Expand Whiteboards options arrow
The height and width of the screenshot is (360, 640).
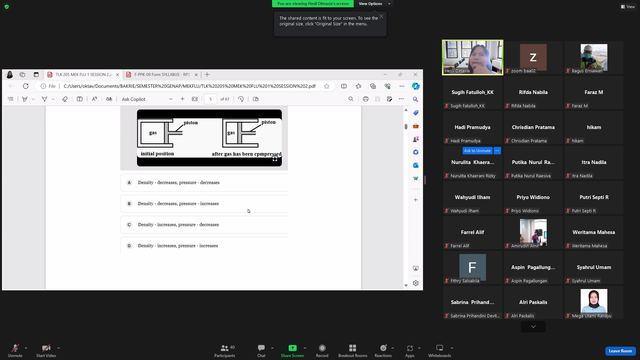(452, 348)
